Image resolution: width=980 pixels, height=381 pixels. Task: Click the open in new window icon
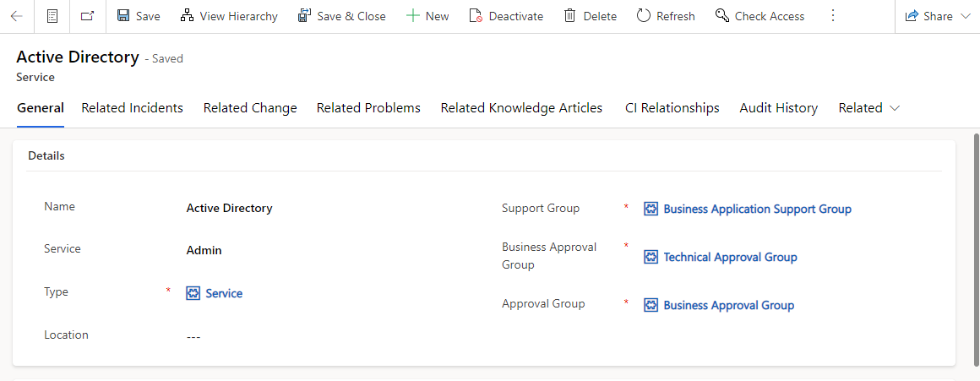click(x=88, y=16)
